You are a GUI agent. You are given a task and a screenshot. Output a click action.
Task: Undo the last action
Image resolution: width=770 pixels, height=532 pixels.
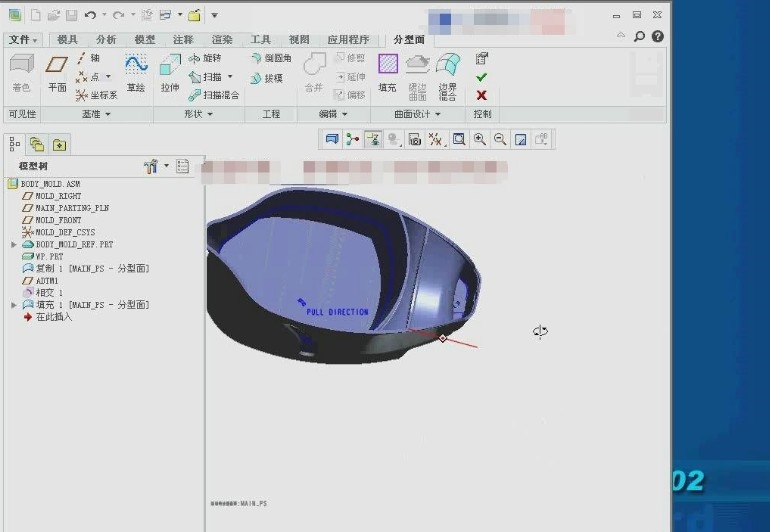point(90,15)
